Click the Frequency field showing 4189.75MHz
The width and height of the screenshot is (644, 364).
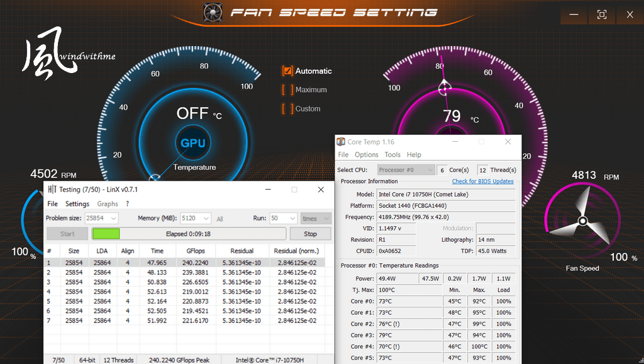click(446, 217)
